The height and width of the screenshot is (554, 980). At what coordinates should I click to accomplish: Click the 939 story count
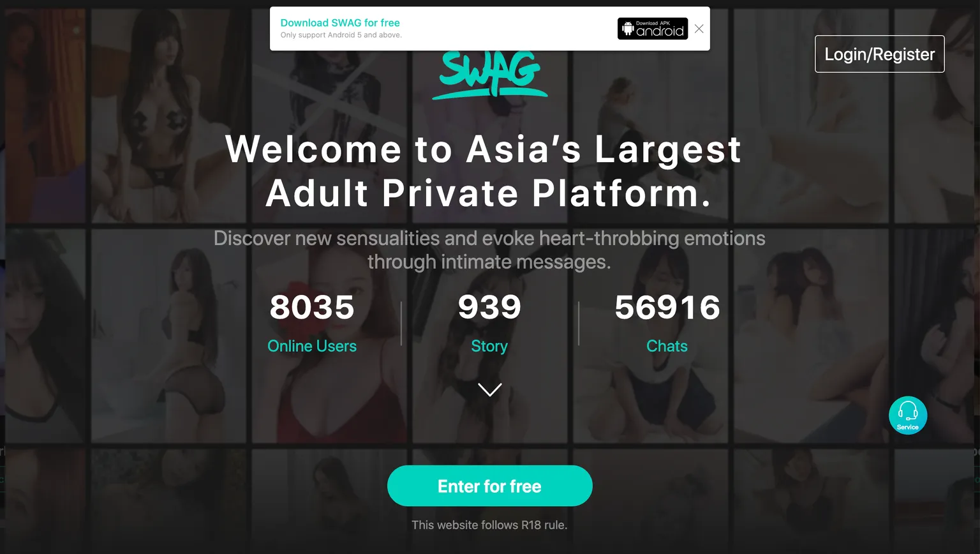click(489, 307)
